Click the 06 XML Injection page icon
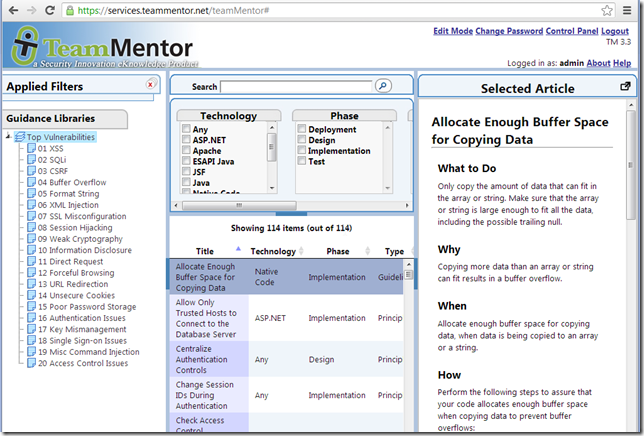Viewport: 644px width, 436px height. pyautogui.click(x=31, y=204)
